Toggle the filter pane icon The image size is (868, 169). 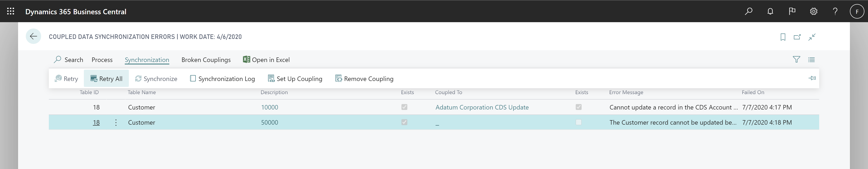coord(797,59)
